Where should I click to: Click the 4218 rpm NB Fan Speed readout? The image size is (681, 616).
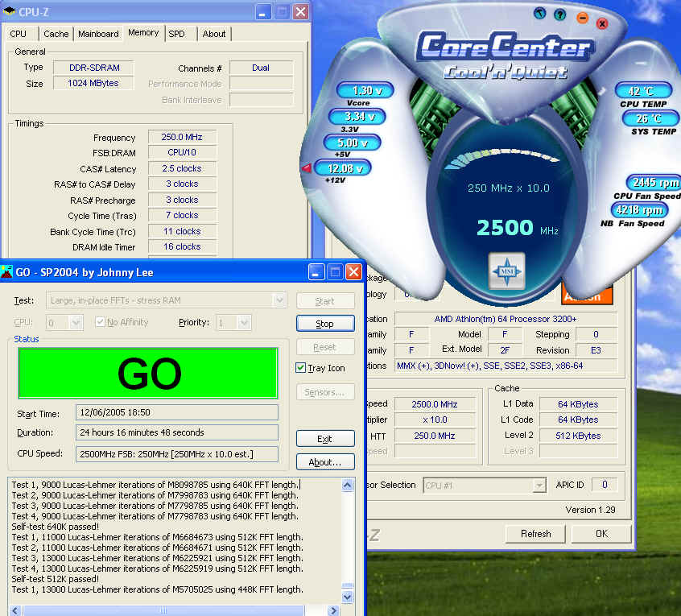(x=640, y=210)
